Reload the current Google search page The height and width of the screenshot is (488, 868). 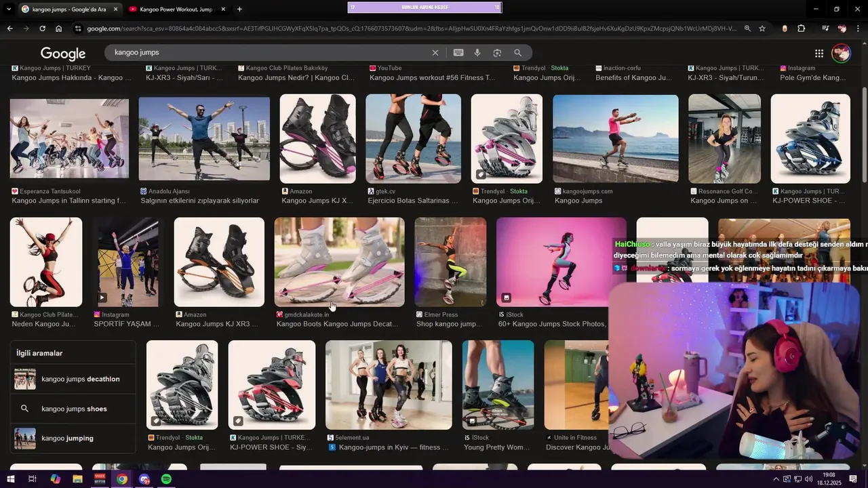[42, 28]
